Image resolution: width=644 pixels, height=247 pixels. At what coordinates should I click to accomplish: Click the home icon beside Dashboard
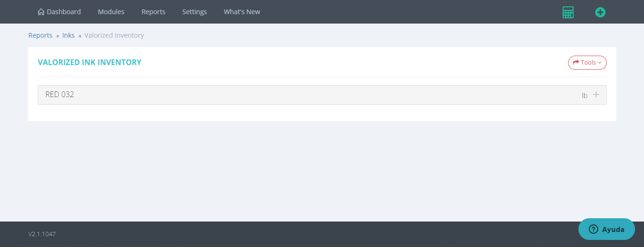(41, 12)
